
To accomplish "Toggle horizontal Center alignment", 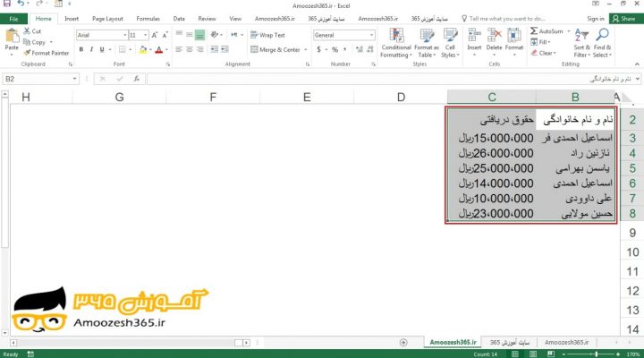I will [190, 49].
